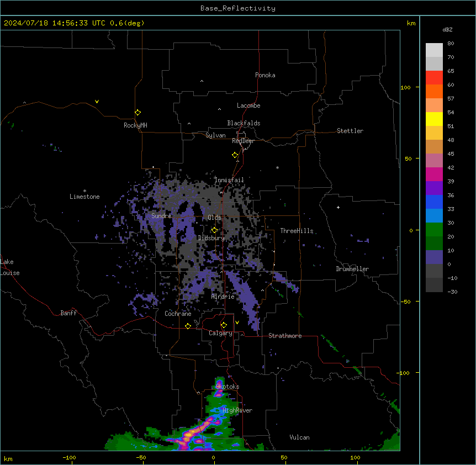Click the yellow marker above Calgary label
This screenshot has width=476, height=465.
224,325
